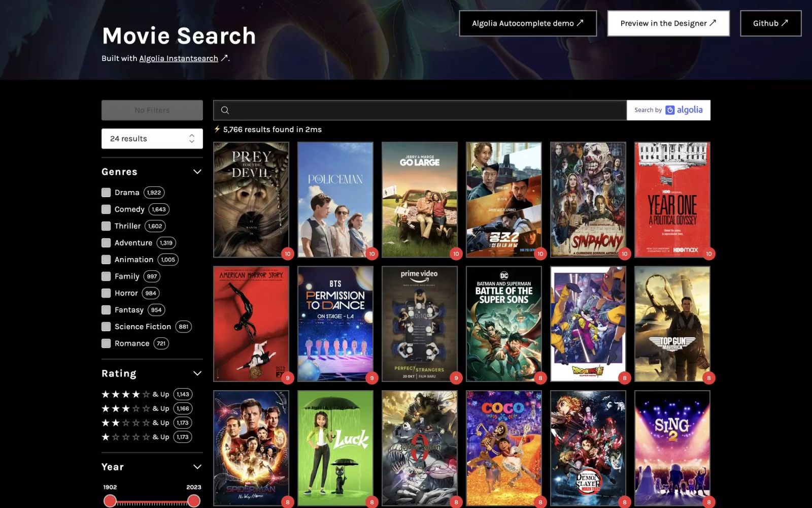
Task: Collapse the Year section
Action: tap(197, 467)
